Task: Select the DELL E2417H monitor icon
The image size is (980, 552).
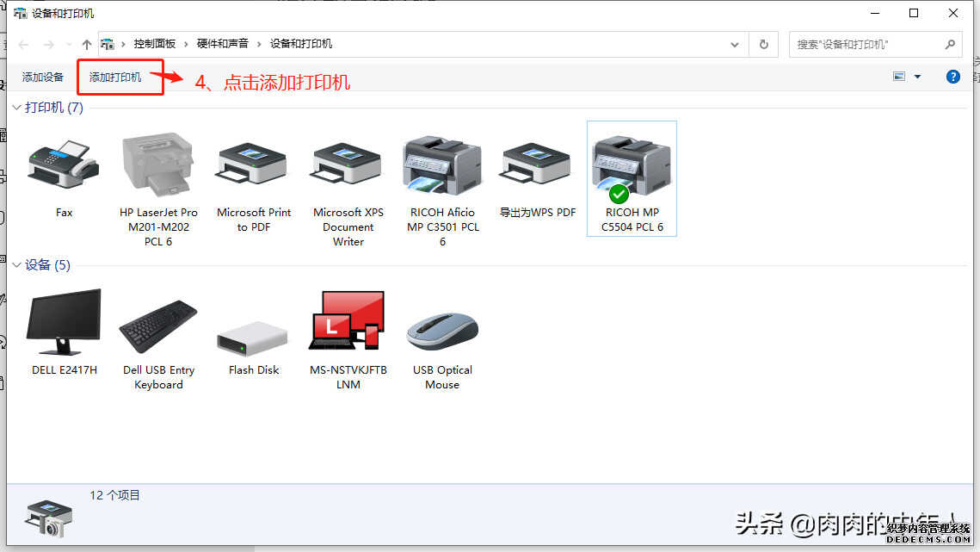Action: click(64, 322)
